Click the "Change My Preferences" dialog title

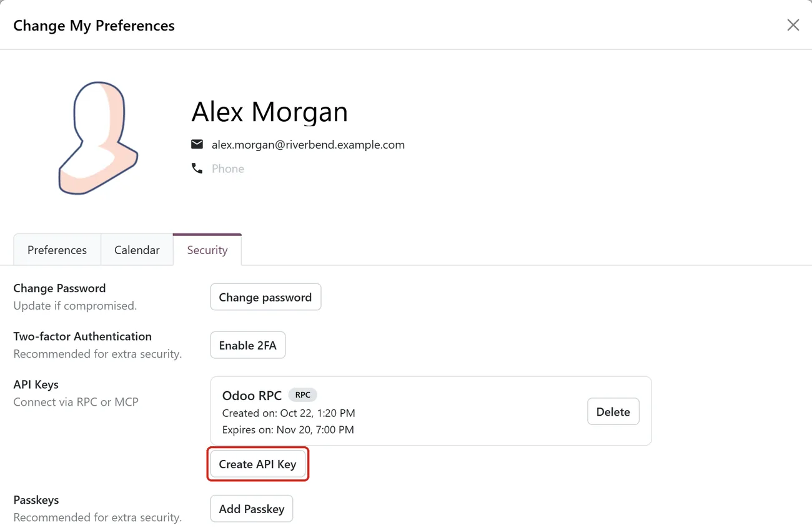pyautogui.click(x=94, y=26)
